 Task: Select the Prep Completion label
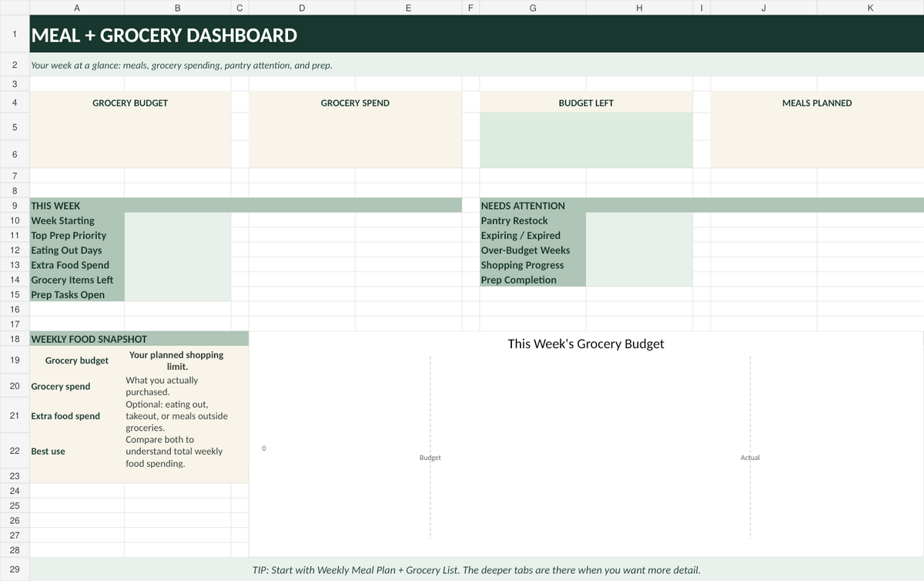(x=533, y=280)
